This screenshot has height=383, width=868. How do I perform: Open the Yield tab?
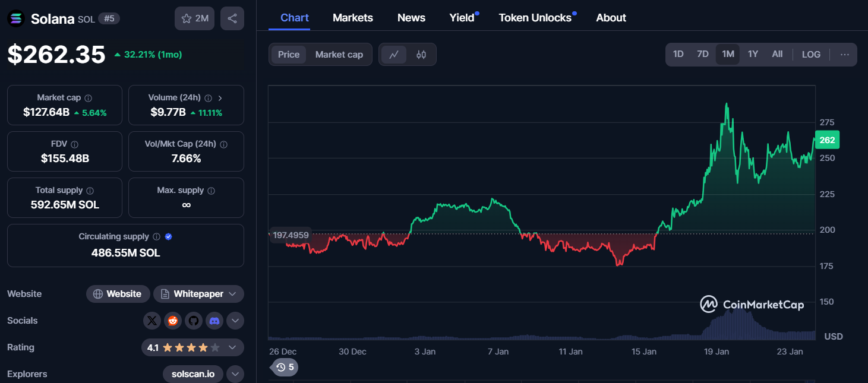462,18
